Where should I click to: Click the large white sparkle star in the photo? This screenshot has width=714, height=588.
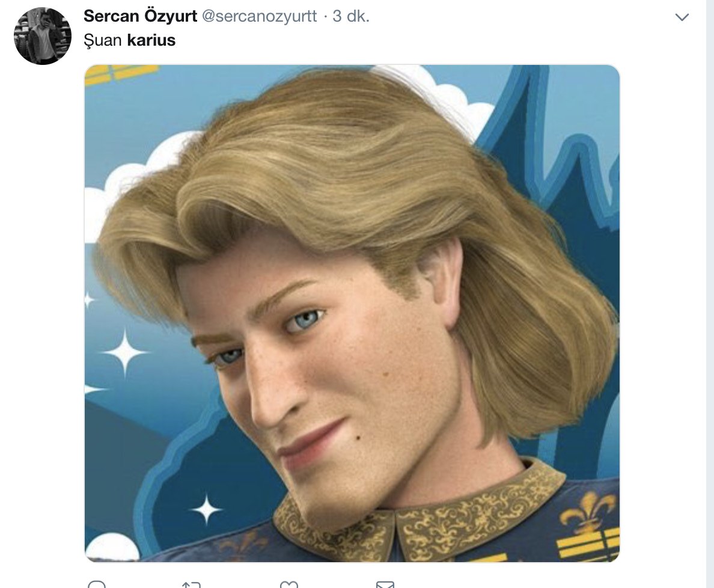(124, 352)
